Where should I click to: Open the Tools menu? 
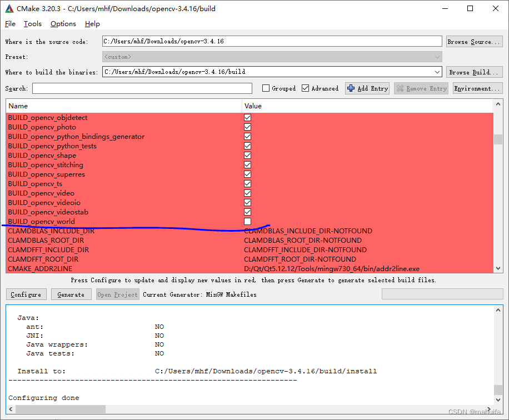click(x=32, y=24)
